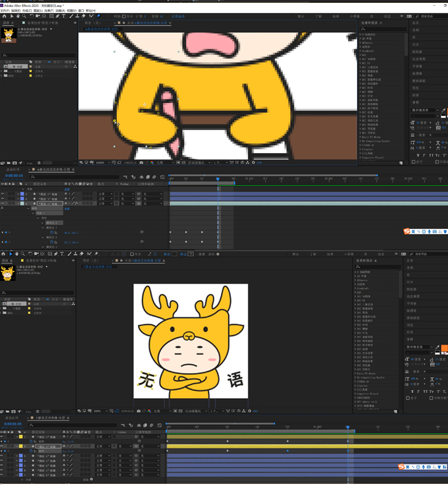Image resolution: width=448 pixels, height=485 pixels.
Task: Select the Hand tool in upper toolbar
Action: [18, 16]
